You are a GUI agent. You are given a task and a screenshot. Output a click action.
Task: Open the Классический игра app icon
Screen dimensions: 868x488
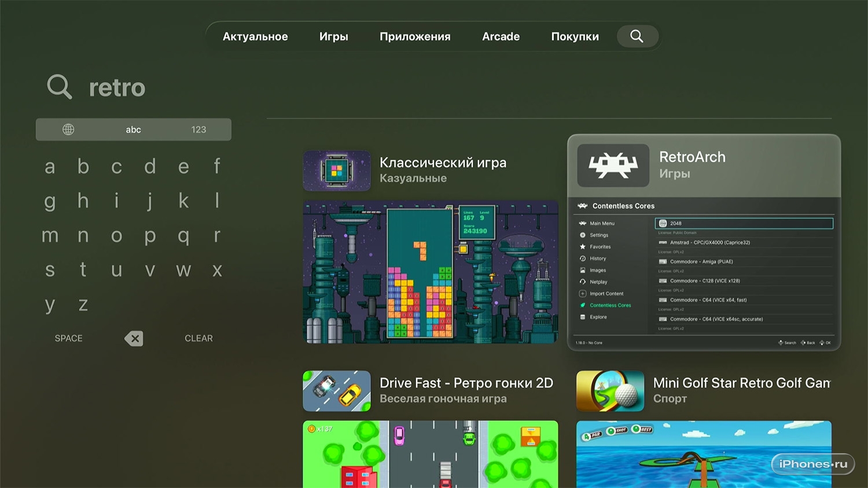pyautogui.click(x=337, y=171)
